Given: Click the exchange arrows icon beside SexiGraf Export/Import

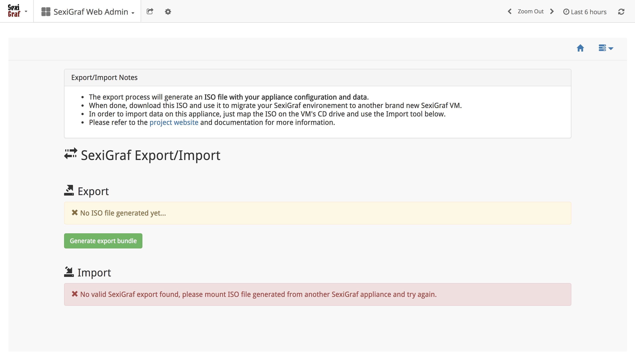Looking at the screenshot, I should 71,154.
